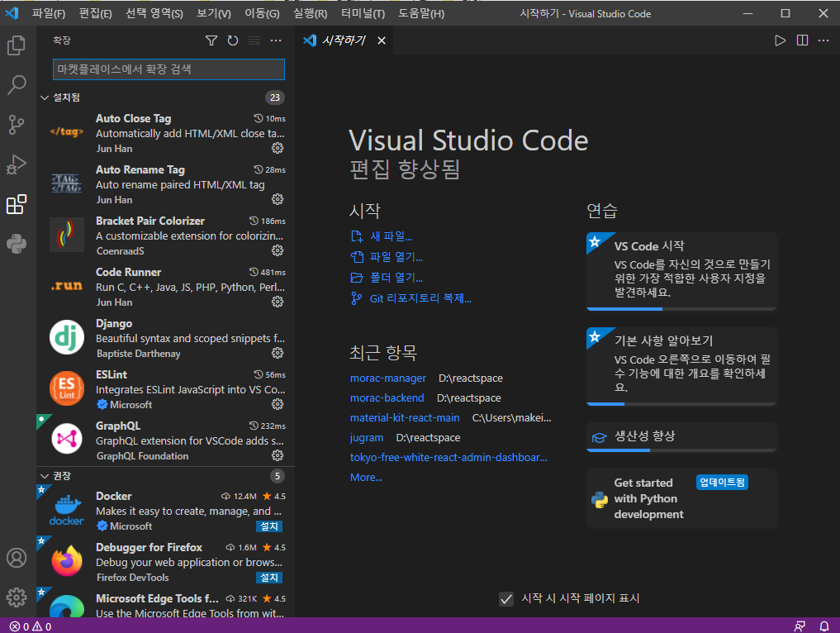Open recent project morac-backend
The height and width of the screenshot is (633, 840).
[387, 398]
